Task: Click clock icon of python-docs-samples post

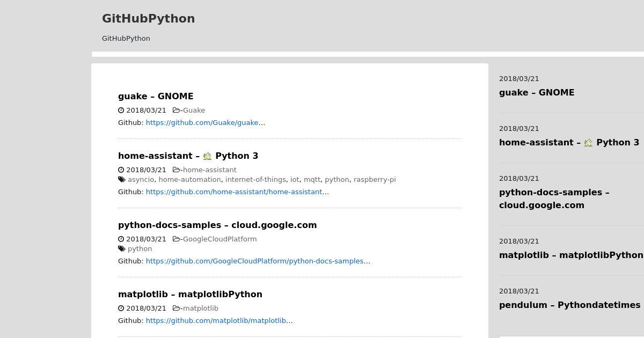Action: click(x=121, y=239)
